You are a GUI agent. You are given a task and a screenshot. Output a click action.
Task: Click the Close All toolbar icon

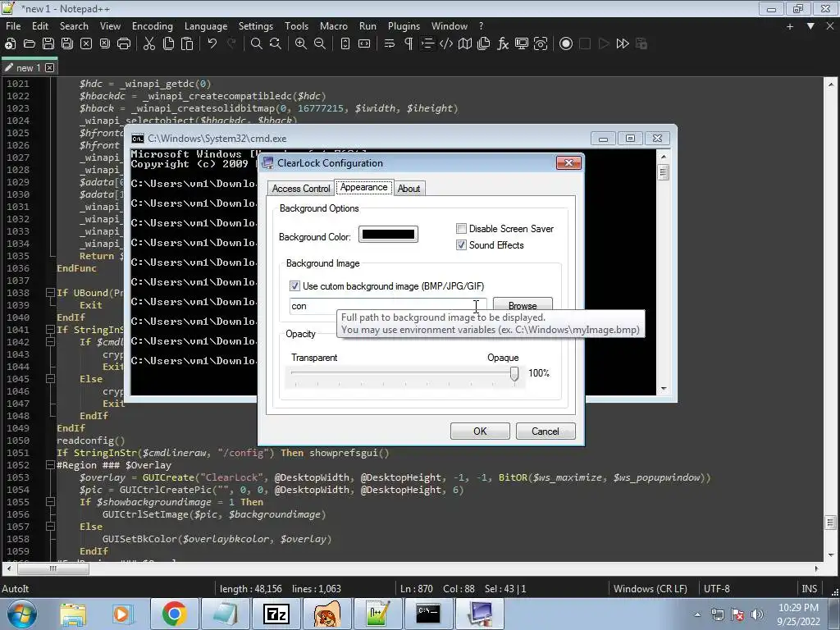pyautogui.click(x=104, y=44)
